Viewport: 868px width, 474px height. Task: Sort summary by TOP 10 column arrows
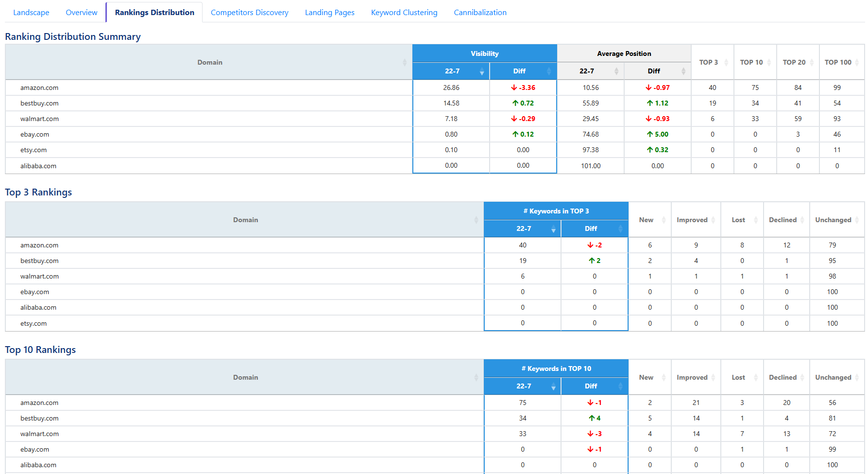(769, 62)
